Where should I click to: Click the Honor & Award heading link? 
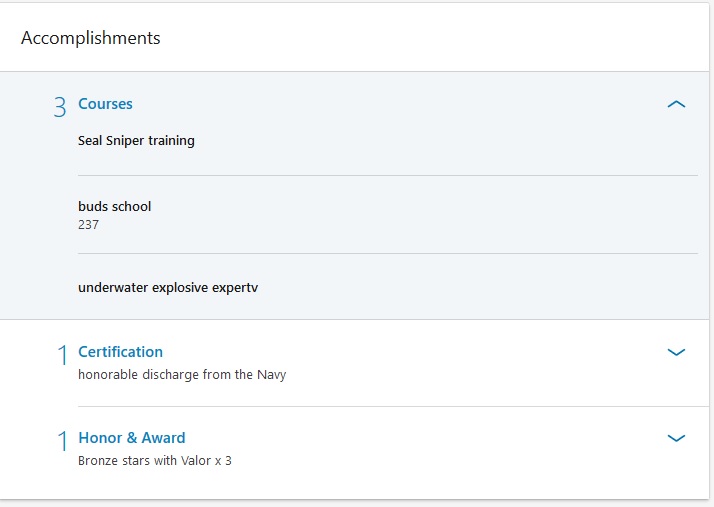(131, 438)
